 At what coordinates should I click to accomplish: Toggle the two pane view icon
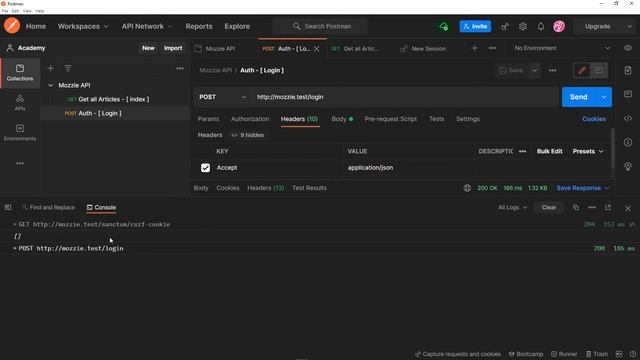(x=619, y=354)
